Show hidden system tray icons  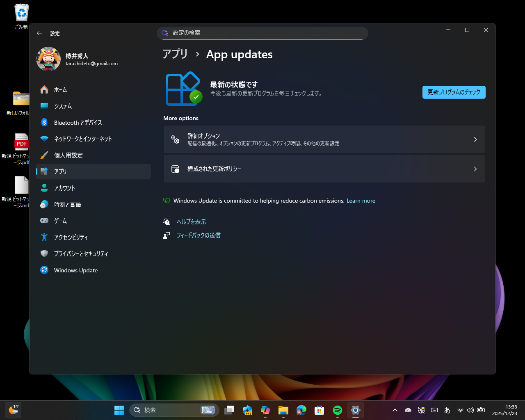pos(395,410)
